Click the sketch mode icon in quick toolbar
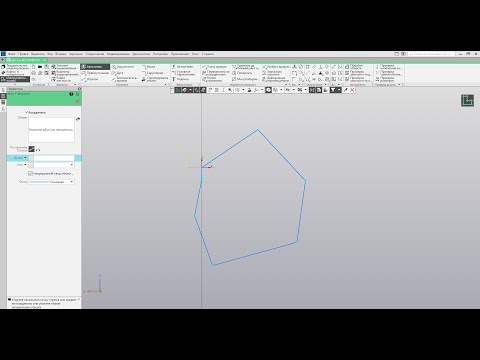This screenshot has width=480, height=360. tap(178, 90)
